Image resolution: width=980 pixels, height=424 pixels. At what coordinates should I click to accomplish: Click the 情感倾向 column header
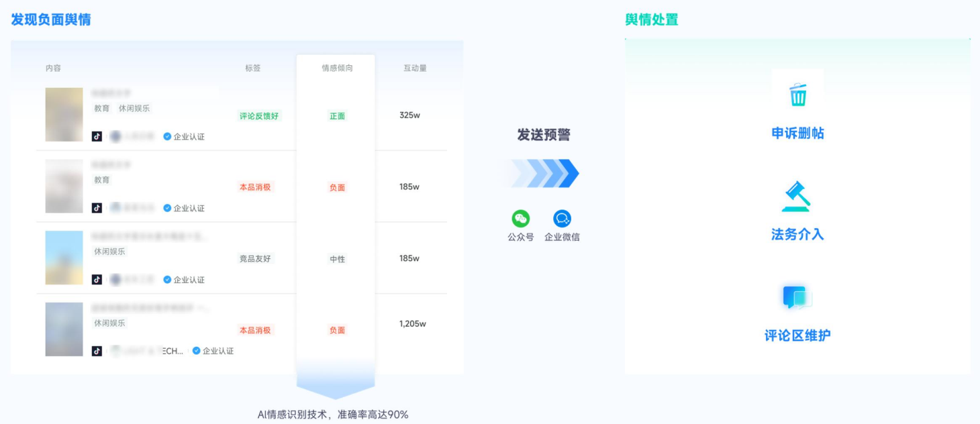[337, 68]
